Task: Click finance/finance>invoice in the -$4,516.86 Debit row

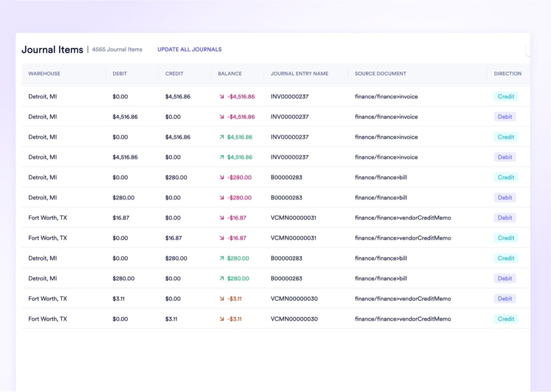Action: coord(386,117)
